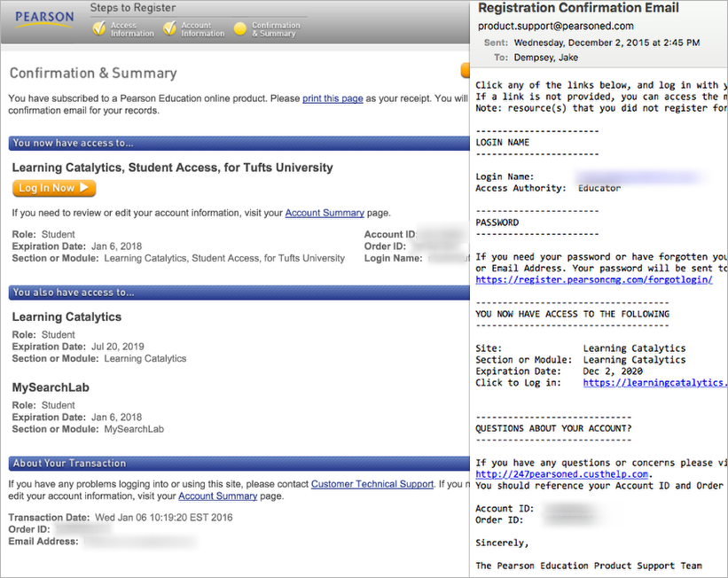Click the 'Confirmation & Summary' page heading
728x578 pixels.
93,73
